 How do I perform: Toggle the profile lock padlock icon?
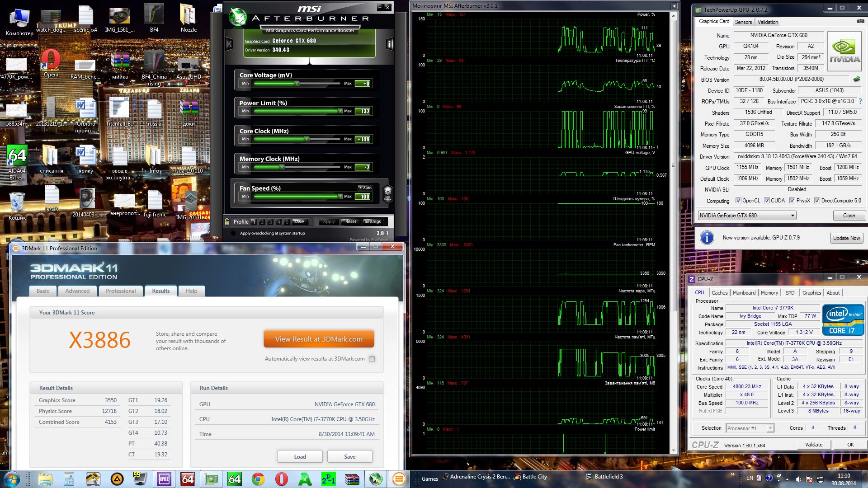227,221
